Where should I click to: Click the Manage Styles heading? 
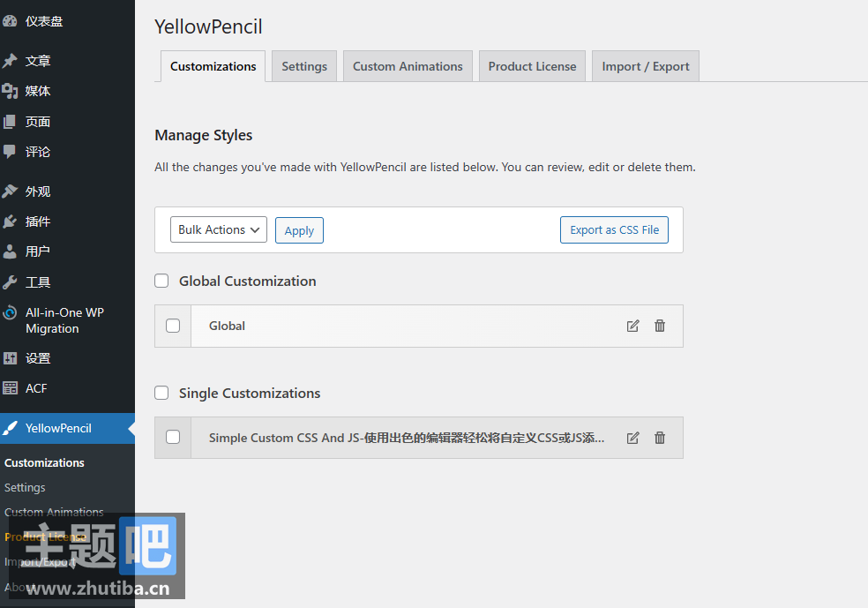coord(204,136)
